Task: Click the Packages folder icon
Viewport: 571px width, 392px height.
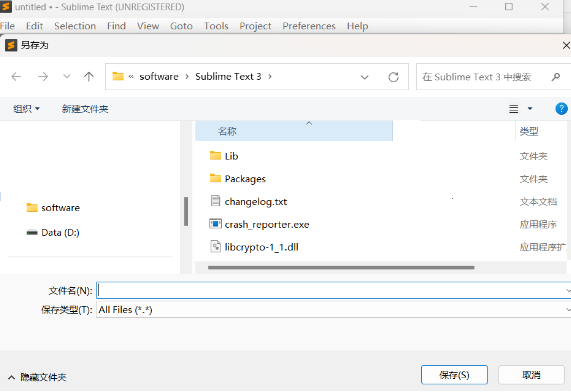Action: pyautogui.click(x=216, y=178)
